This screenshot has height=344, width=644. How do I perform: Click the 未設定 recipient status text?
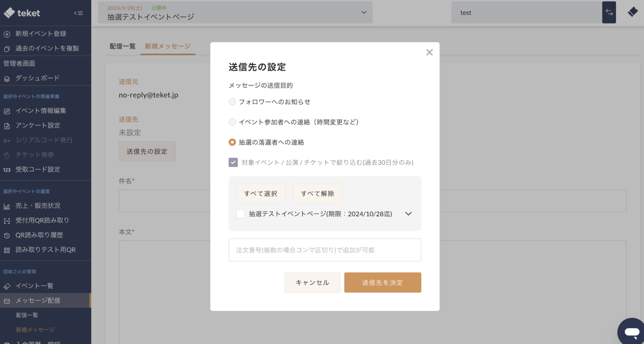pos(130,133)
